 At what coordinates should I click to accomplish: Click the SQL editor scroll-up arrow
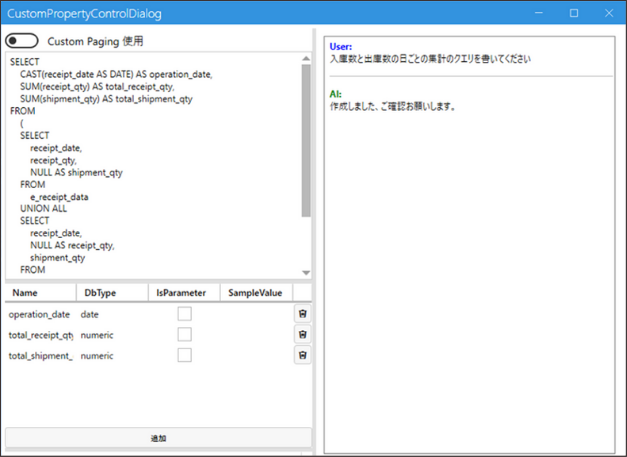306,59
